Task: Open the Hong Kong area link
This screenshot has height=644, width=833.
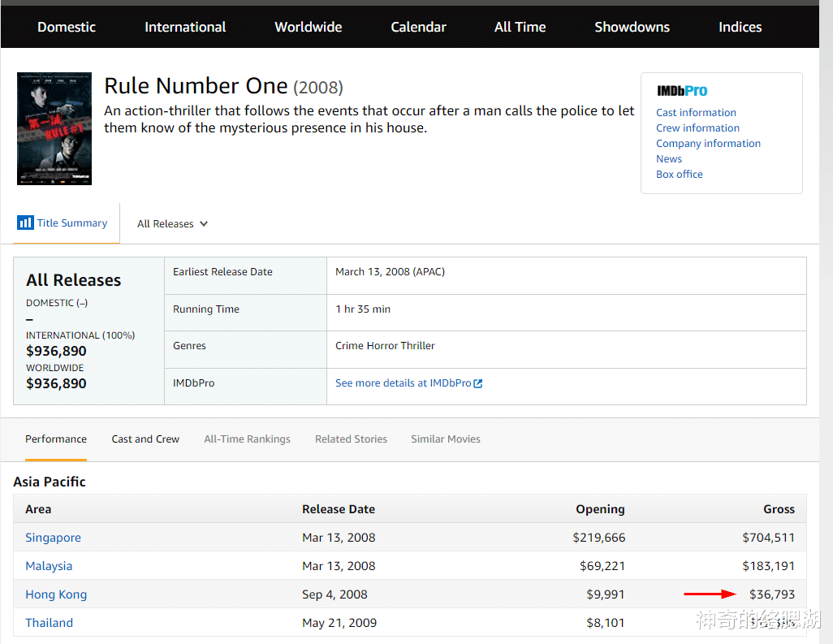Action: [x=56, y=594]
